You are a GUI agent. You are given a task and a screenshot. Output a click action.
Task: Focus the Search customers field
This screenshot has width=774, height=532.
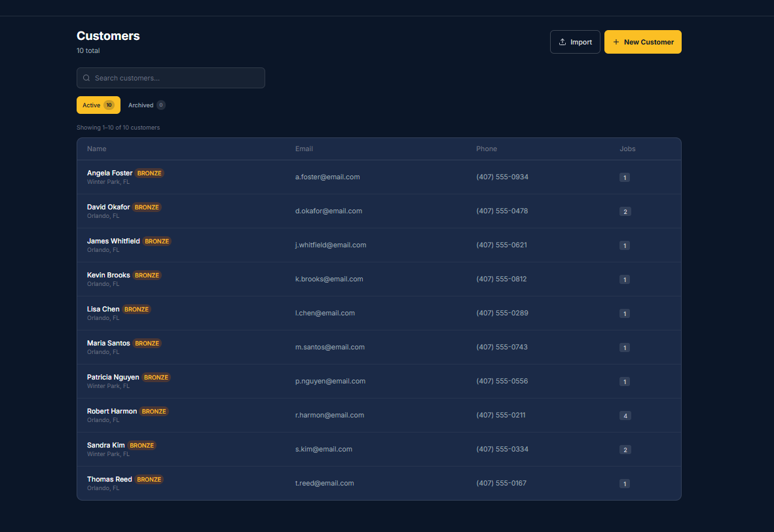click(171, 78)
